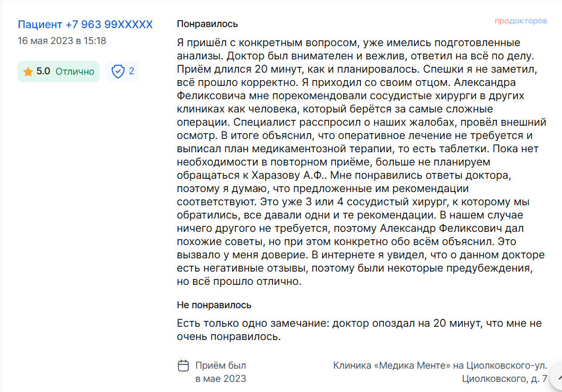Click the 5.0 Отлично rating badge

(x=58, y=72)
